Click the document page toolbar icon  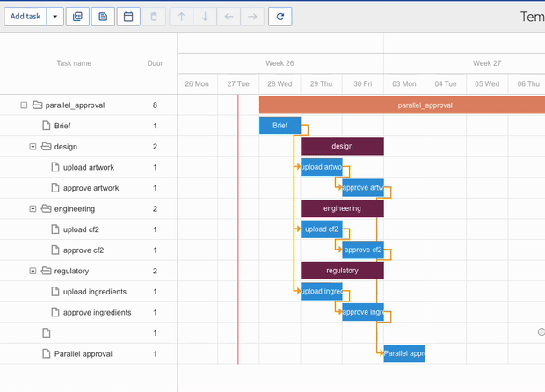[103, 17]
